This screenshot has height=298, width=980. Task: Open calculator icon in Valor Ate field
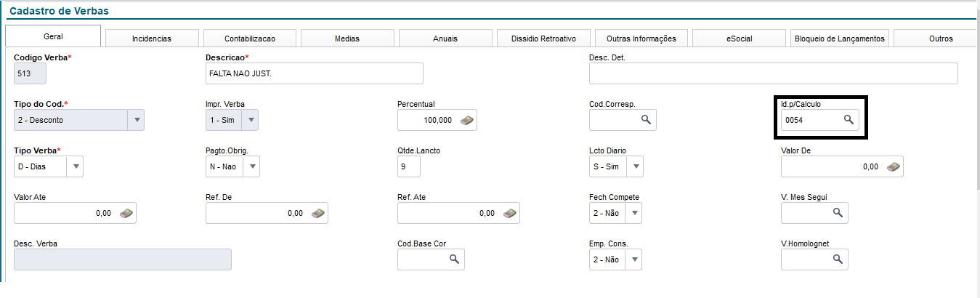pos(126,213)
